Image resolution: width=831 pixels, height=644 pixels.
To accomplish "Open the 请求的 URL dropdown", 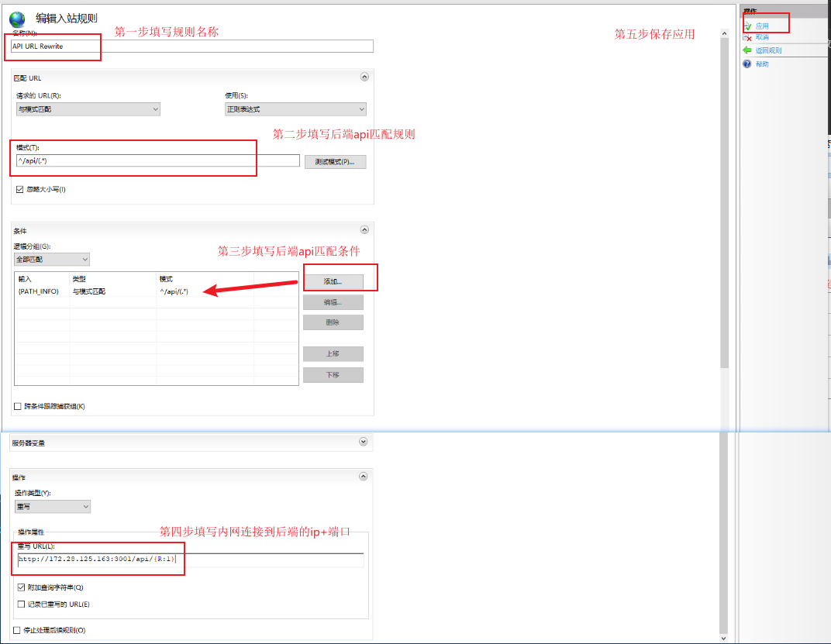I will [87, 109].
